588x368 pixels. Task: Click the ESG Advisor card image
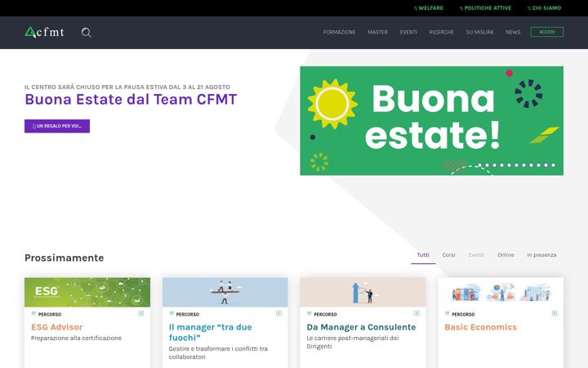click(87, 292)
